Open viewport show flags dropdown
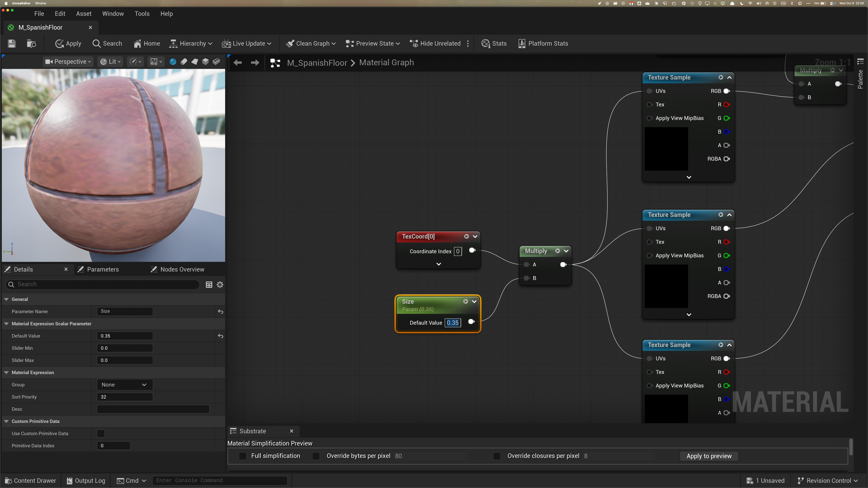Image resolution: width=868 pixels, height=488 pixels. click(x=135, y=62)
